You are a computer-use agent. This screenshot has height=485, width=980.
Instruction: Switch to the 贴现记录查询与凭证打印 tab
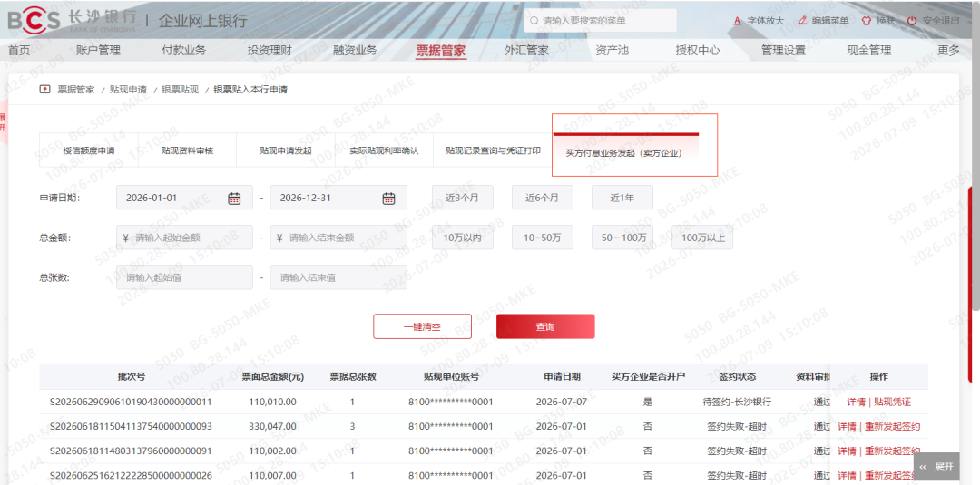[493, 150]
